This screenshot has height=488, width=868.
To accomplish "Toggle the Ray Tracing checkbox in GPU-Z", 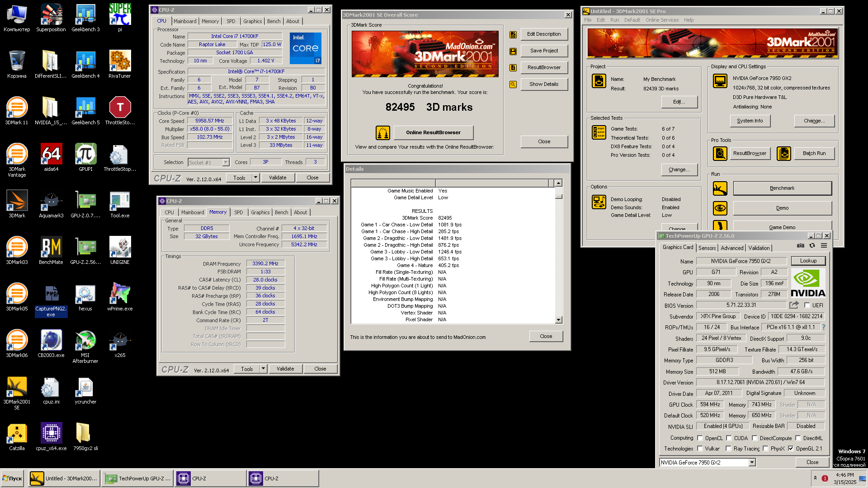I will [x=728, y=448].
